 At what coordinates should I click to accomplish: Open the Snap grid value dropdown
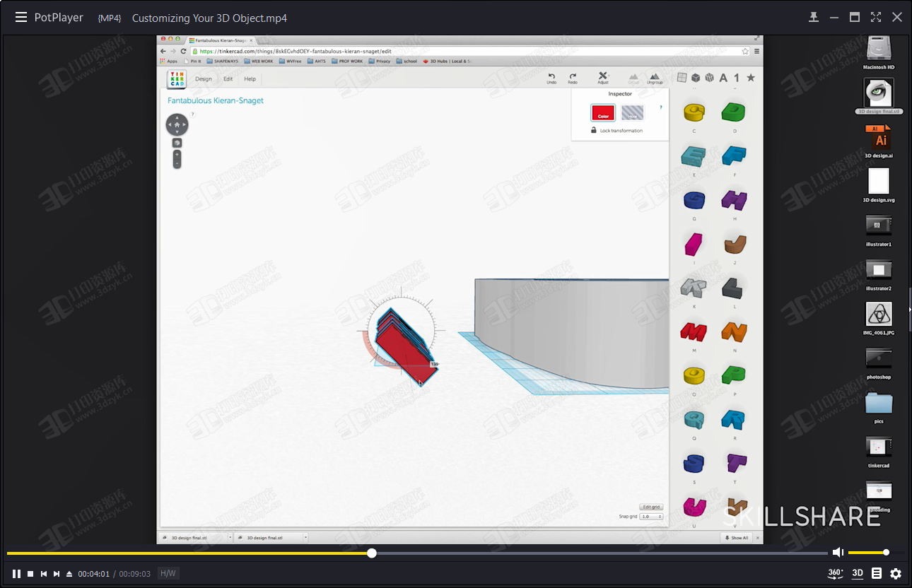(x=652, y=517)
